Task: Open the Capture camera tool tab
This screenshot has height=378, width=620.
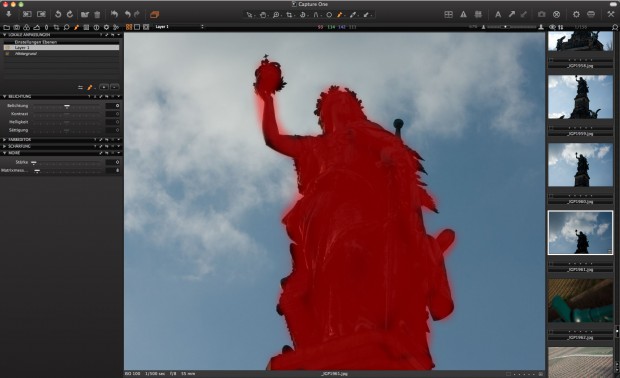Action: click(17, 27)
